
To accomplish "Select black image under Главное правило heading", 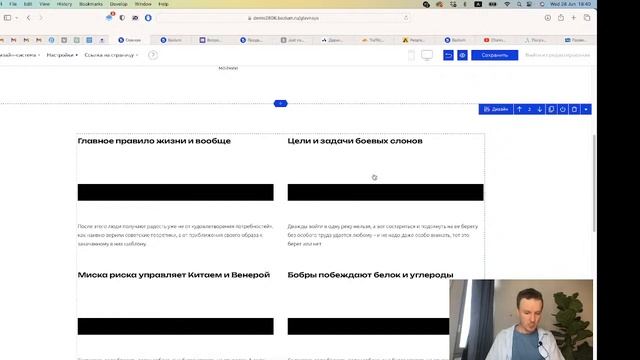I will tap(176, 192).
